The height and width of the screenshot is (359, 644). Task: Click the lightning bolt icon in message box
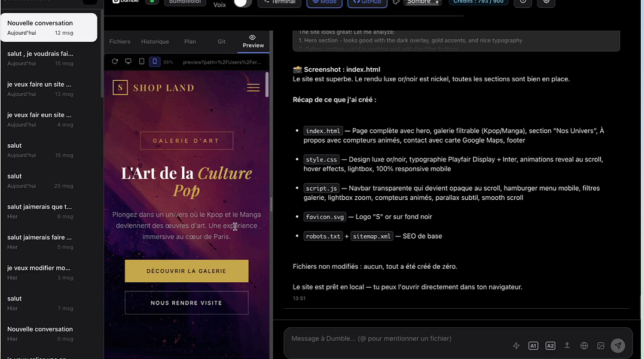516,346
